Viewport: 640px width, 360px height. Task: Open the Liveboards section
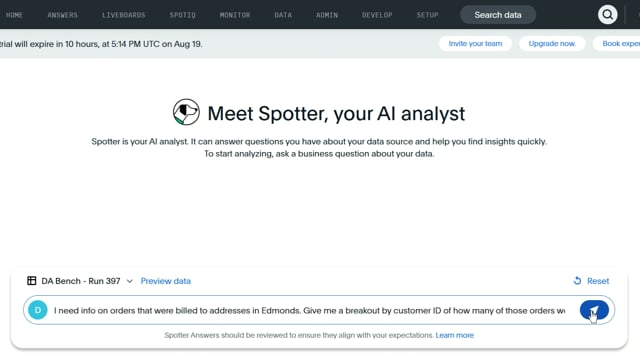124,15
